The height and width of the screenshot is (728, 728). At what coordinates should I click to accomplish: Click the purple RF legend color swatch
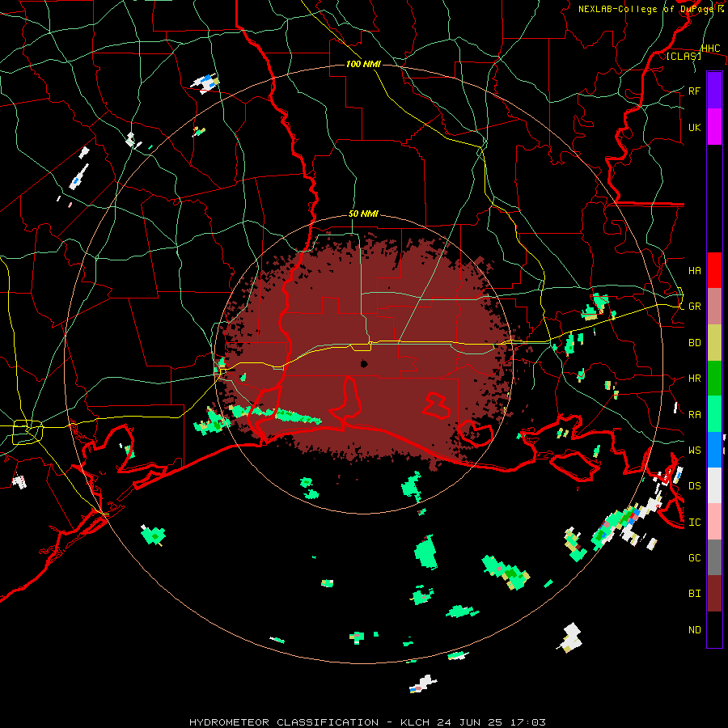coord(714,91)
